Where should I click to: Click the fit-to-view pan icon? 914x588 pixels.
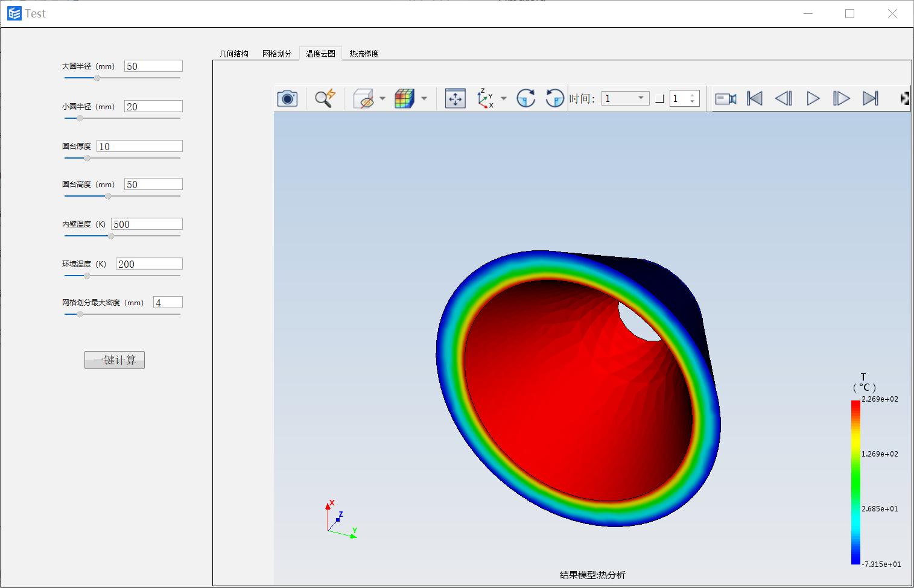(455, 98)
